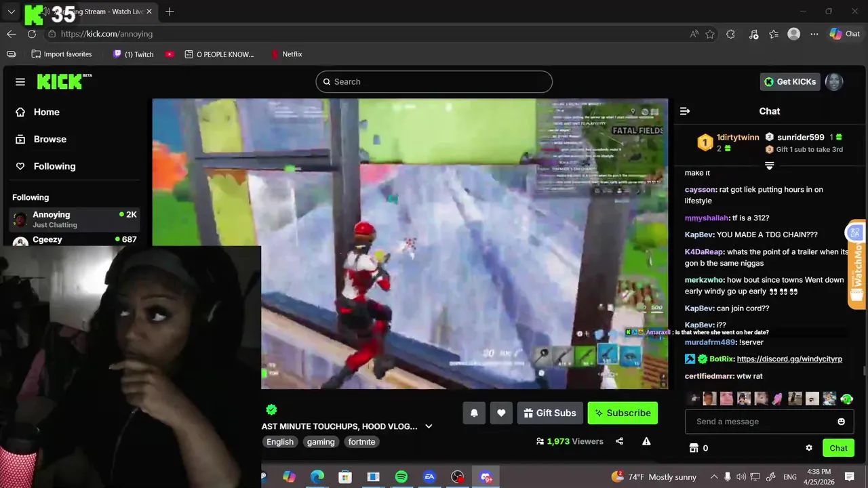Send message with the Chat button
This screenshot has width=868, height=488.
(838, 448)
